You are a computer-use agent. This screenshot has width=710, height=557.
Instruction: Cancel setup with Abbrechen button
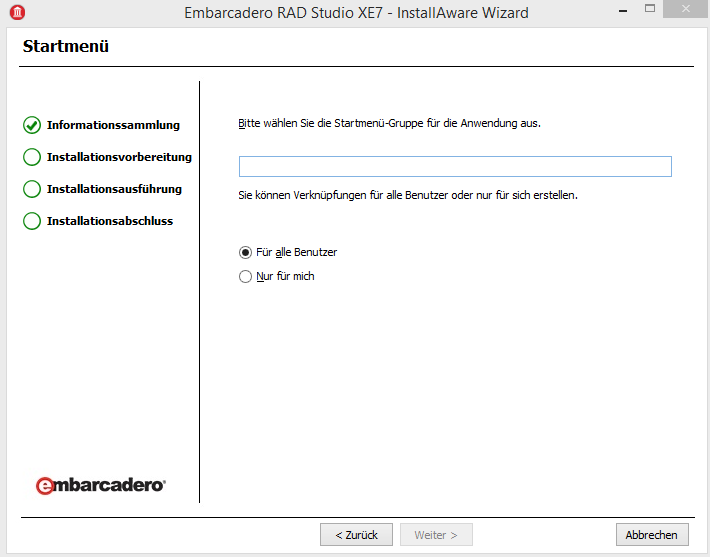(x=652, y=535)
